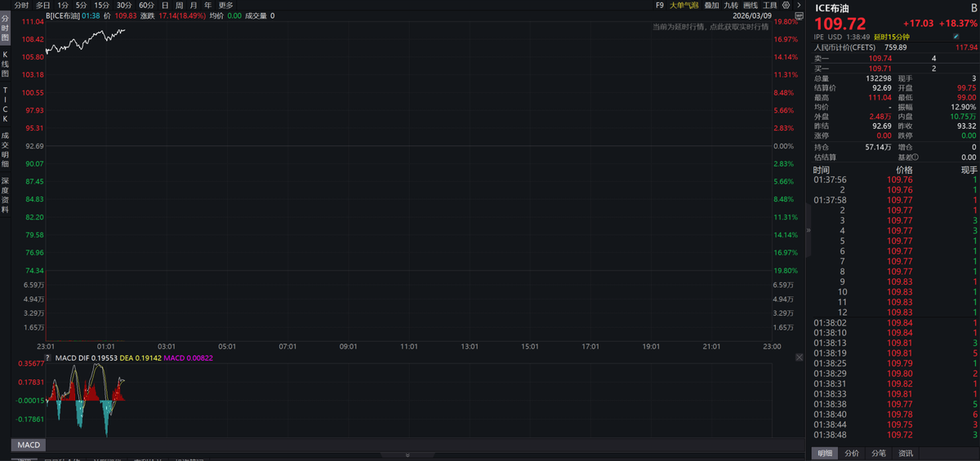
Task: Select the 分价 tab
Action: pyautogui.click(x=852, y=453)
